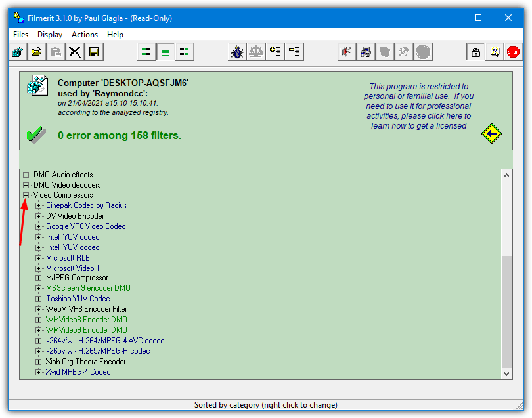This screenshot has height=418, width=532.
Task: Open a file with the folder icon
Action: [x=37, y=52]
